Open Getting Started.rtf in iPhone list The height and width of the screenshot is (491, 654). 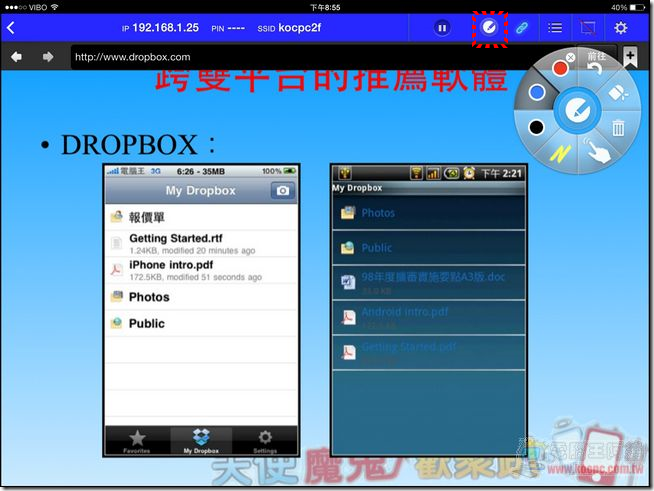[x=202, y=244]
